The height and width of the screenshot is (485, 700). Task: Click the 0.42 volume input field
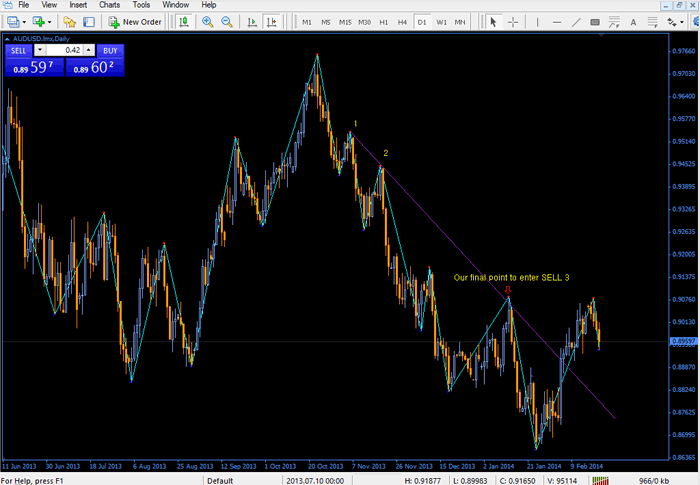click(x=66, y=50)
